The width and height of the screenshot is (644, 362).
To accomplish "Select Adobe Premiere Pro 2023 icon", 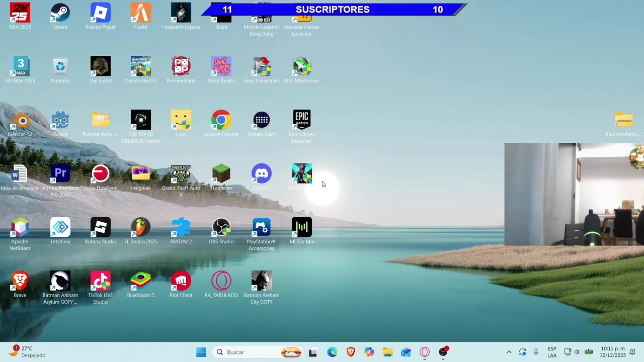I will click(60, 174).
